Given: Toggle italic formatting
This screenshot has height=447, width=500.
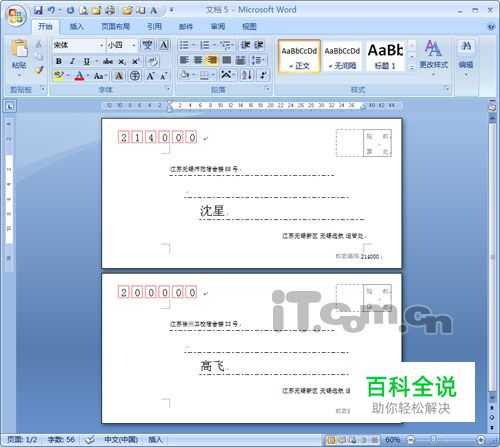Looking at the screenshot, I should click(72, 61).
